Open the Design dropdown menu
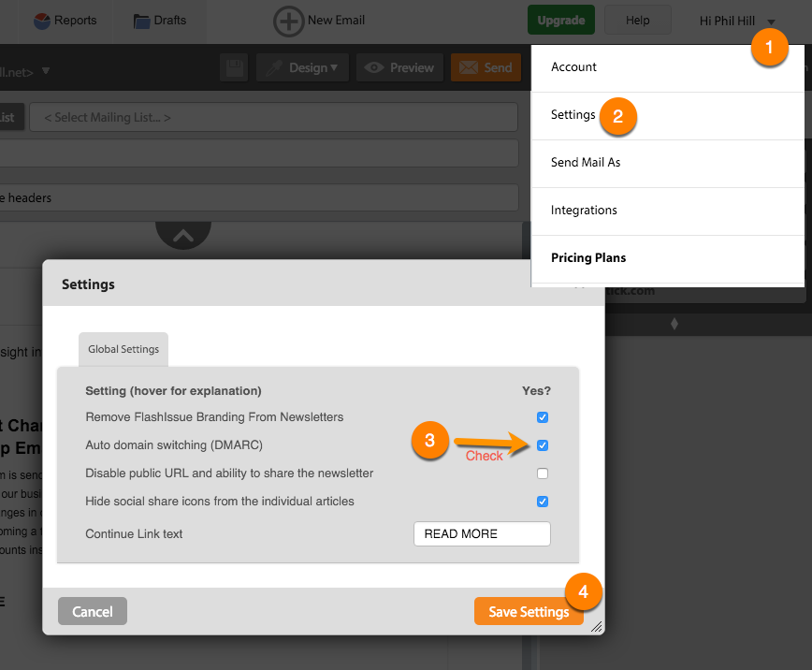 point(303,67)
